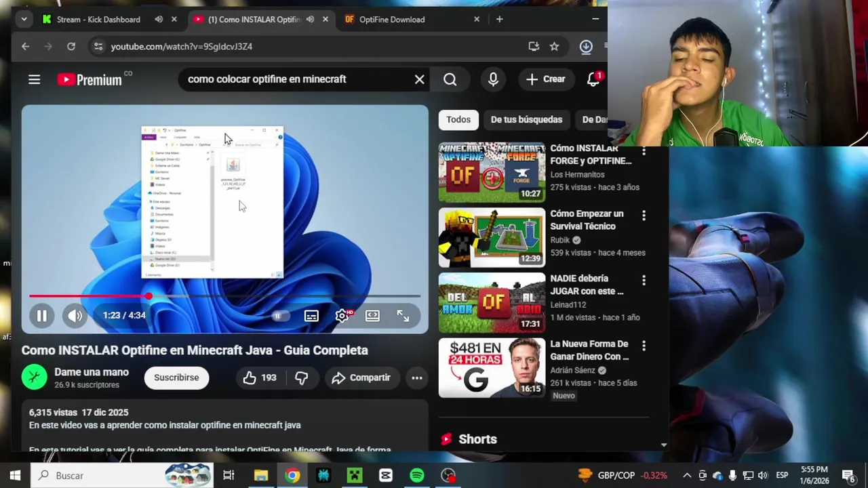Screen dimensions: 868x488
Task: Open more options for FORGE y OPTIFINE video
Action: 644,150
